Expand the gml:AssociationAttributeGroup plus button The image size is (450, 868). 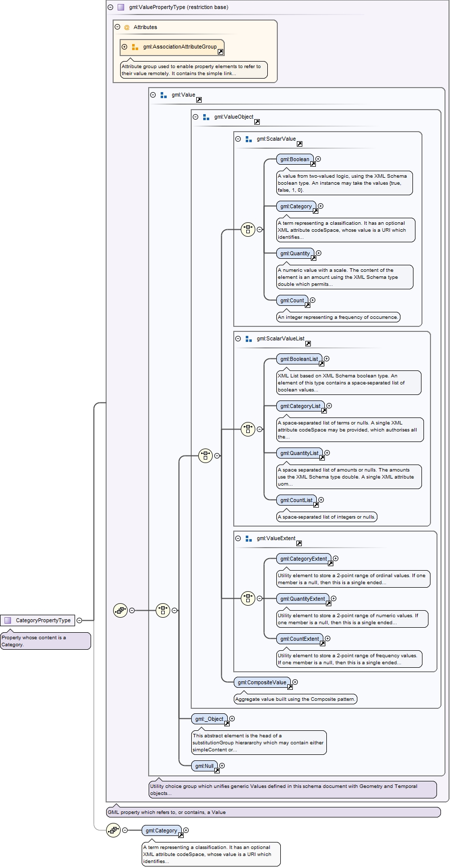[125, 47]
